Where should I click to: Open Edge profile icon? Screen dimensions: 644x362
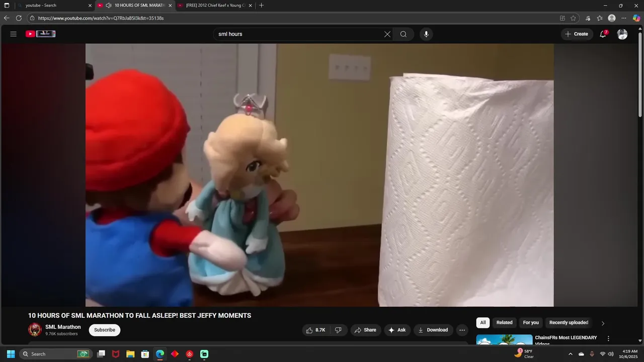coord(612,18)
